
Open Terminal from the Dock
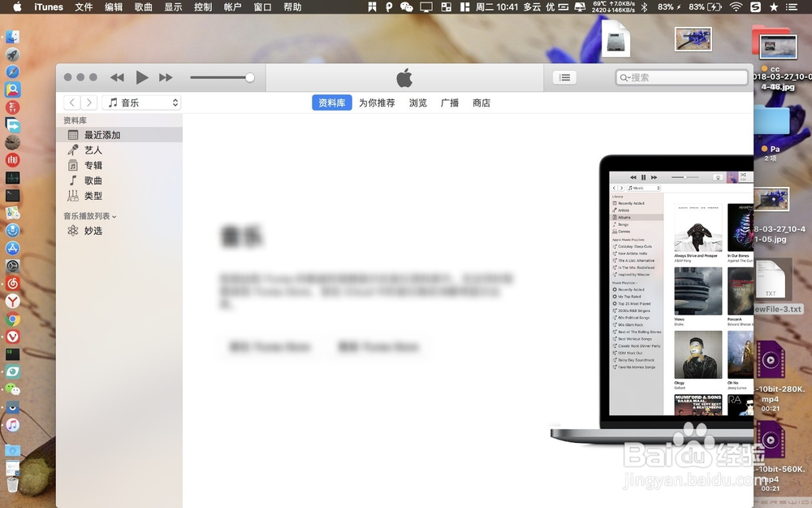12,195
